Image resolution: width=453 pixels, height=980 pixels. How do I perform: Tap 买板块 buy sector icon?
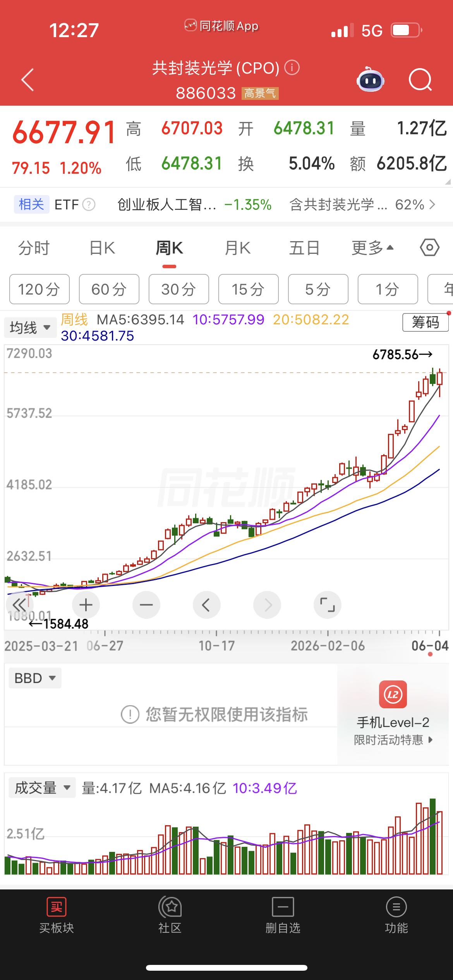pos(57,908)
